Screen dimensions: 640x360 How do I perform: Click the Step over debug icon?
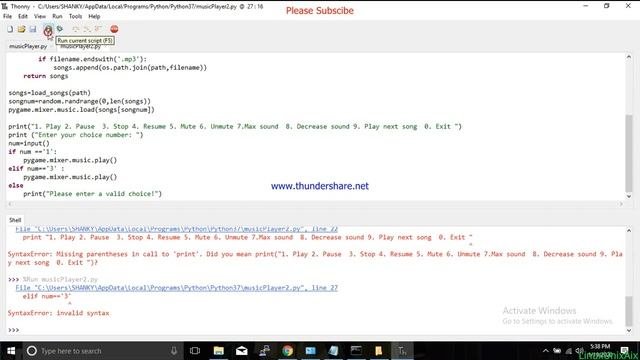(76, 29)
